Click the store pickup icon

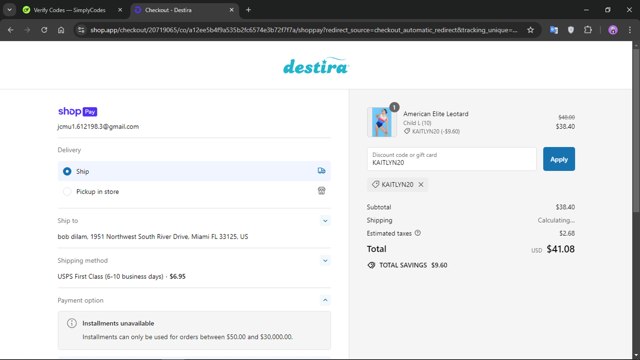pyautogui.click(x=322, y=191)
